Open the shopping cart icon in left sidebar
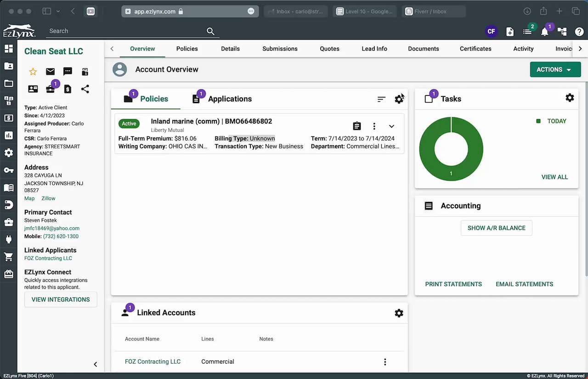 pos(9,257)
